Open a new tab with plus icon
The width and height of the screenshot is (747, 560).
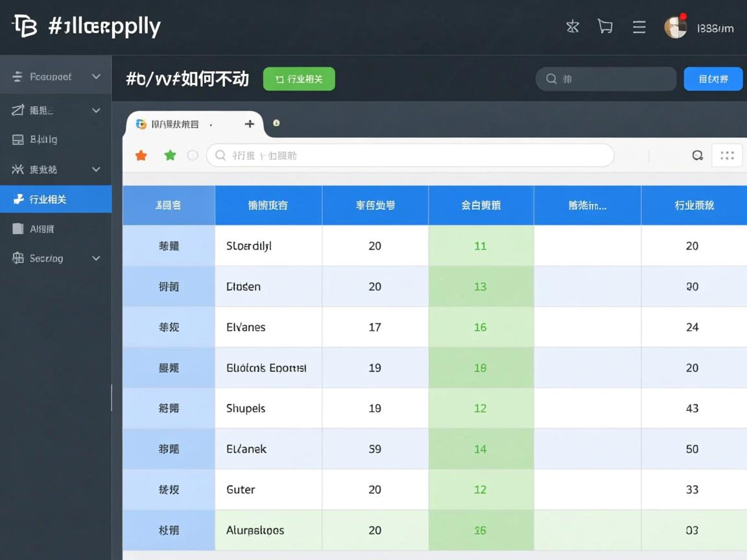click(249, 124)
